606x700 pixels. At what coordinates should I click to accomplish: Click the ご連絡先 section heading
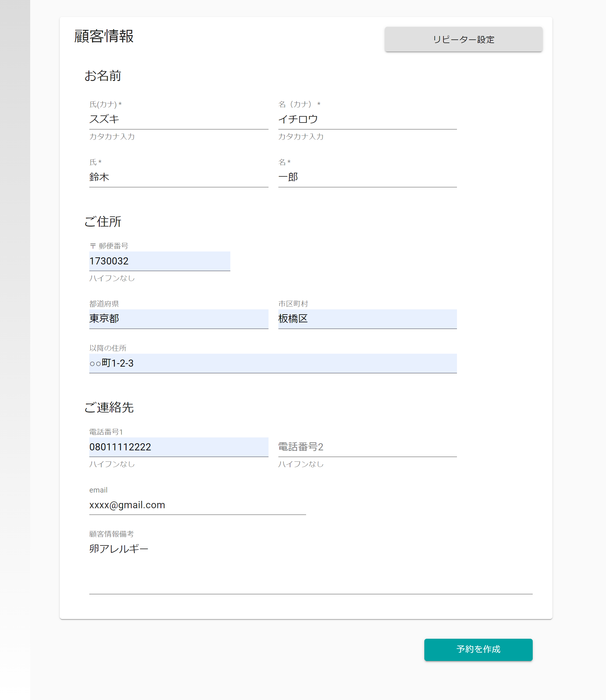tap(109, 407)
